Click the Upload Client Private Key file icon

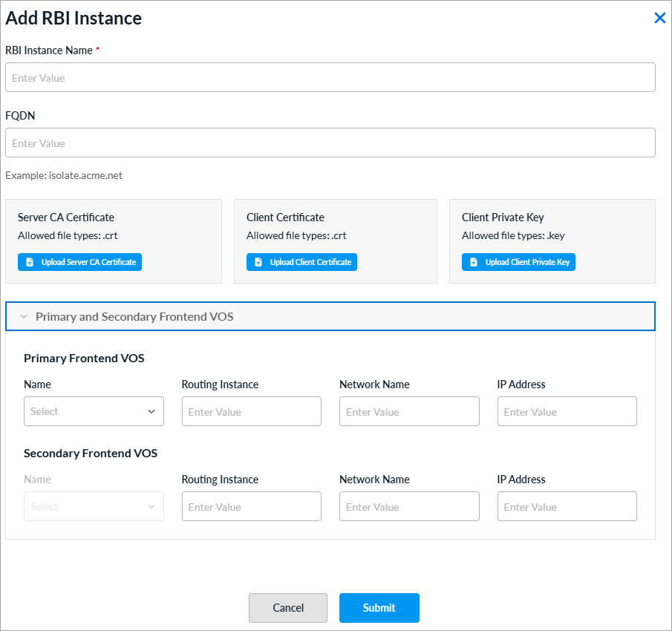[x=472, y=261]
